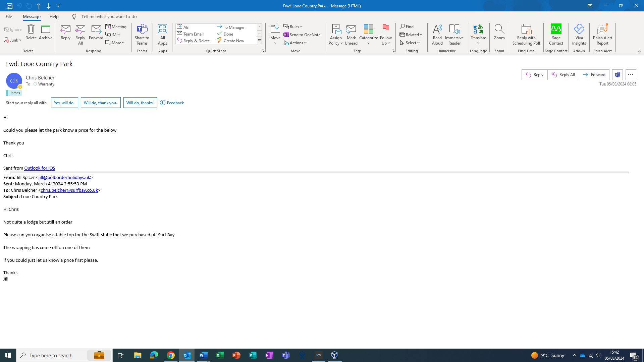Screen dimensions: 644x362
Task: Click the "Yes, will do." suggested reply
Action: 64,103
